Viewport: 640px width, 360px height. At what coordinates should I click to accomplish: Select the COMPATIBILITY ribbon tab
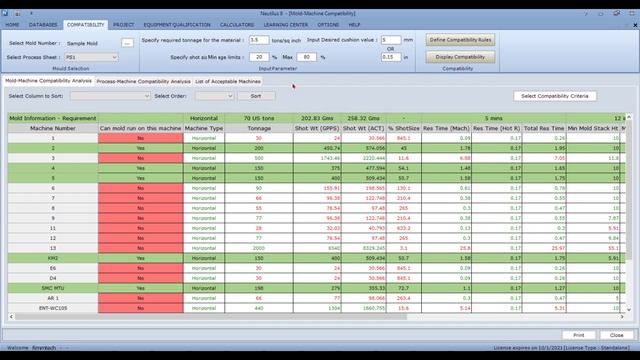click(86, 25)
